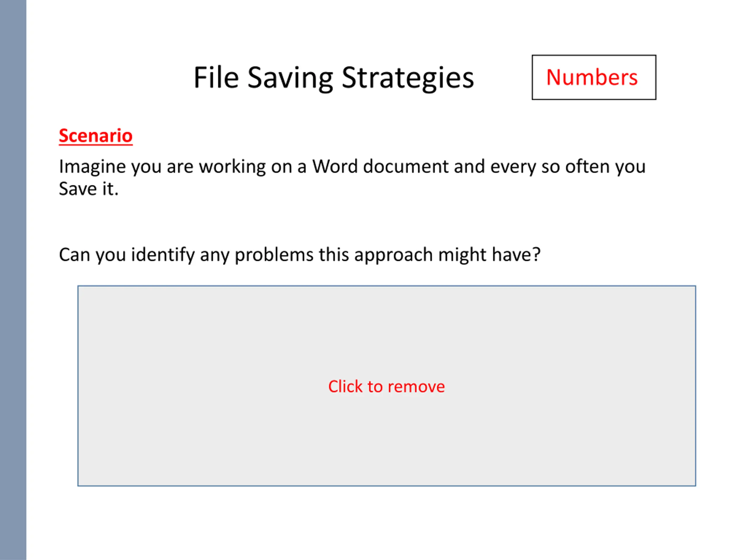Click the word "approach" in the question

click(393, 255)
